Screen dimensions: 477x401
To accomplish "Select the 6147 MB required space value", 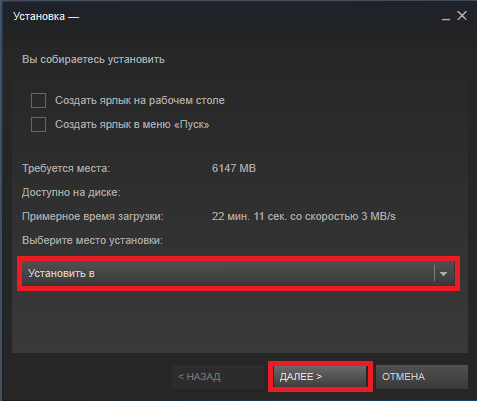I will click(234, 168).
